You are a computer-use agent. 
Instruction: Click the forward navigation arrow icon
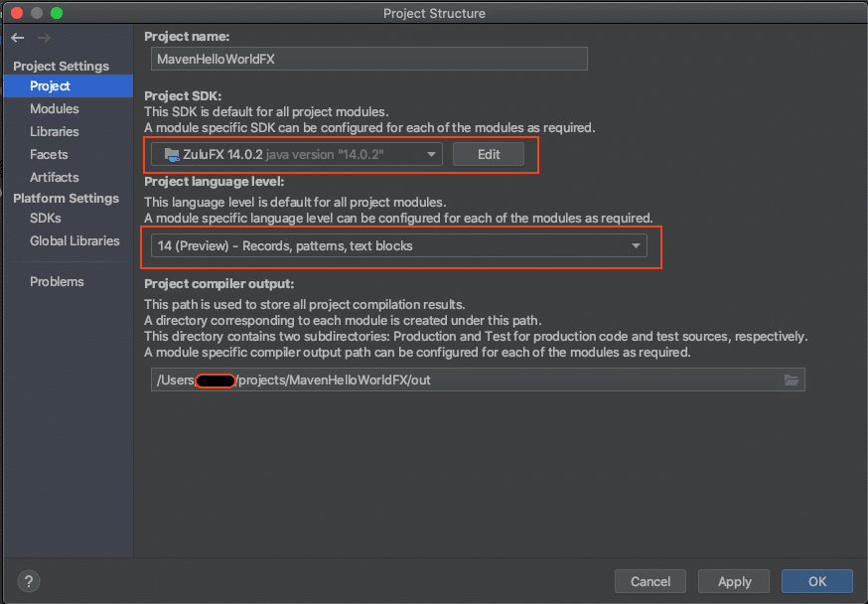coord(45,38)
